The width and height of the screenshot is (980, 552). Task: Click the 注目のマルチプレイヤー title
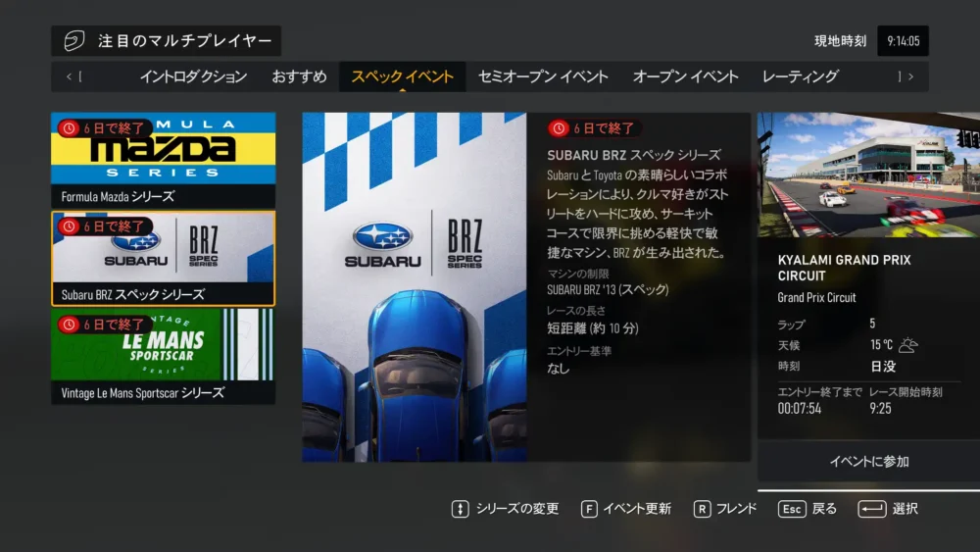185,40
